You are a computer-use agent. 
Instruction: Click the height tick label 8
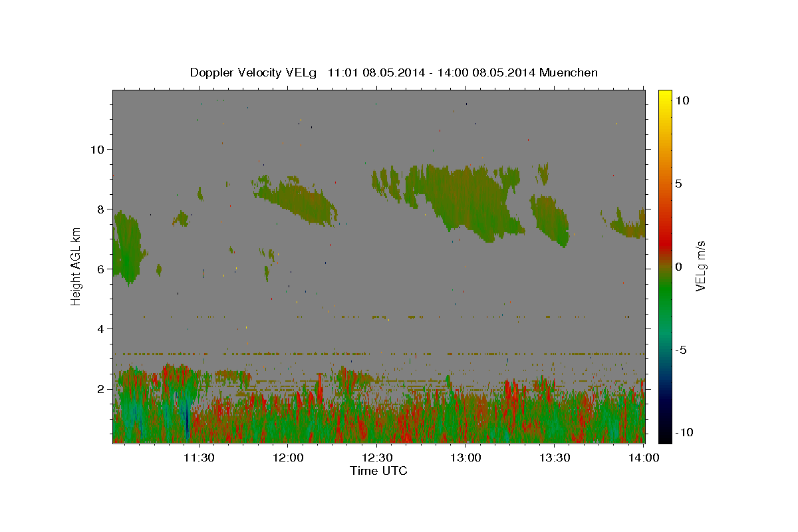click(x=101, y=209)
